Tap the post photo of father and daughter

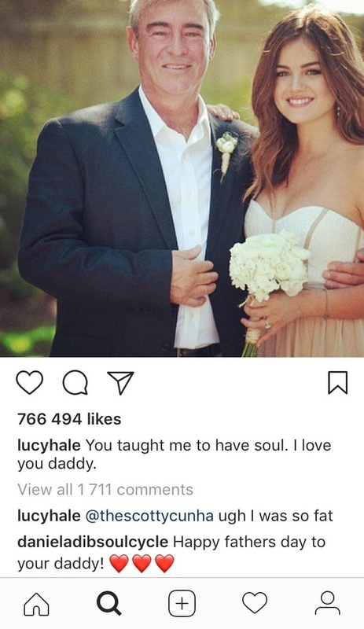click(182, 178)
